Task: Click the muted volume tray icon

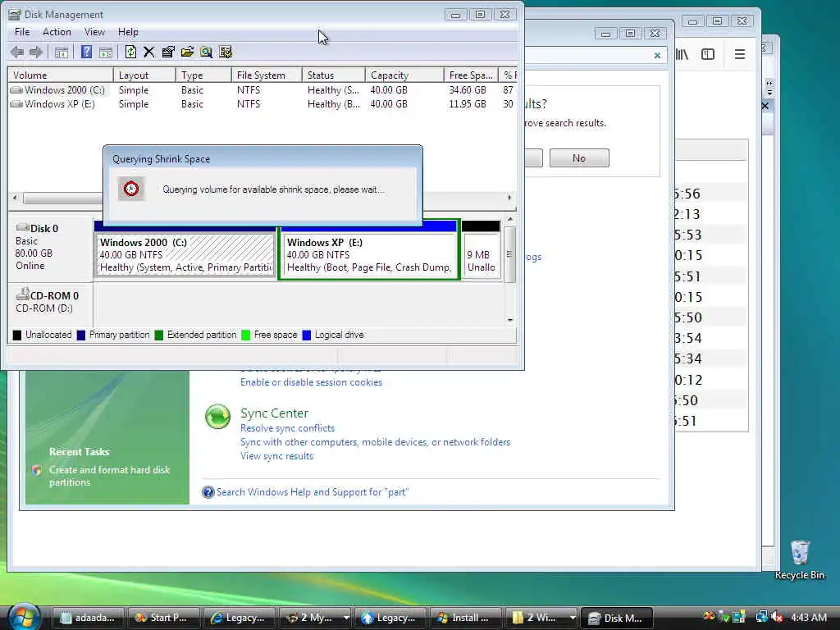Action: click(778, 618)
